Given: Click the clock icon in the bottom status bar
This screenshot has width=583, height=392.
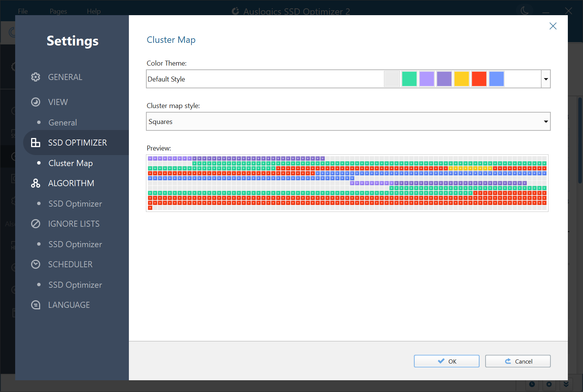Looking at the screenshot, I should pos(532,384).
